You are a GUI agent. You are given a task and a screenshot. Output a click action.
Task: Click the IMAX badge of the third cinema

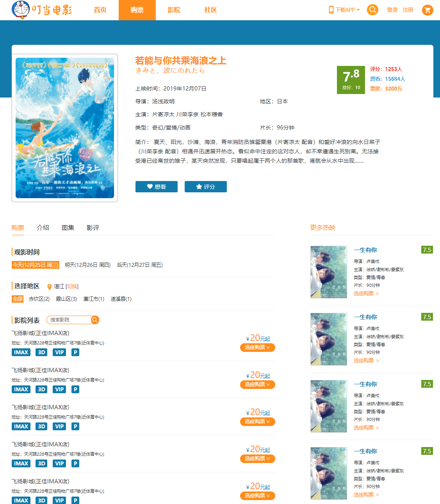click(21, 426)
